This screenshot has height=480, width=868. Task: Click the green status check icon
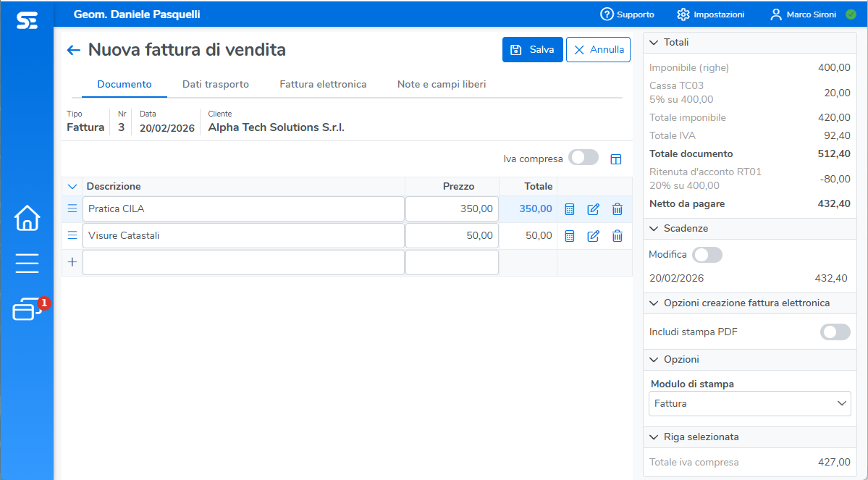pyautogui.click(x=851, y=14)
